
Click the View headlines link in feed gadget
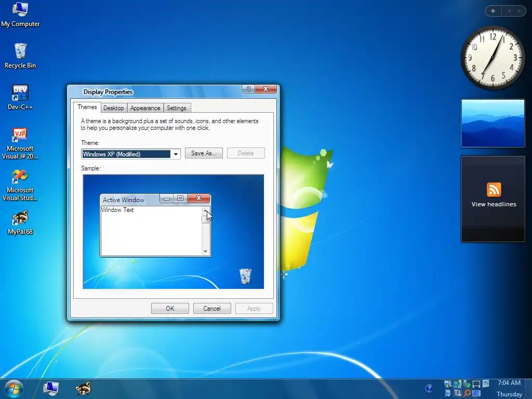[x=494, y=204]
